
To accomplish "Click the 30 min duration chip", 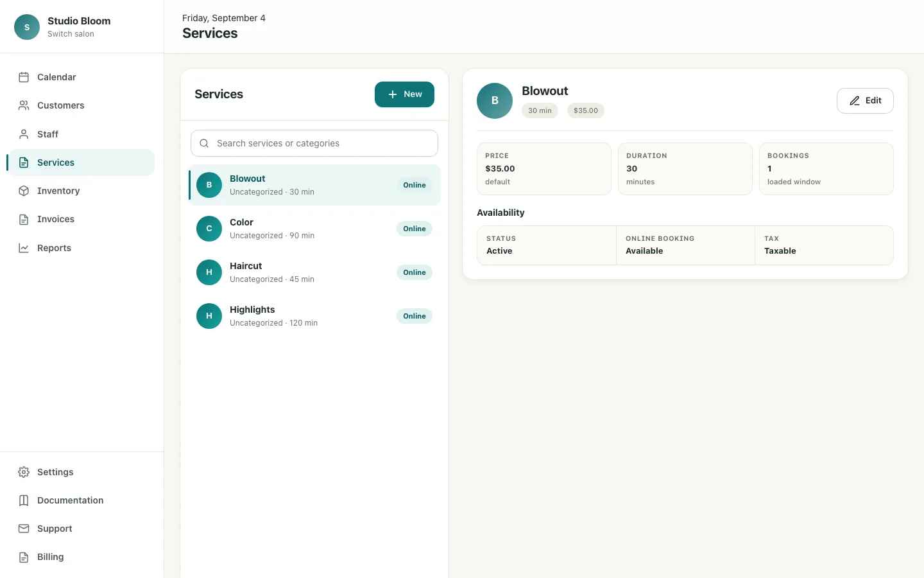I will coord(540,110).
